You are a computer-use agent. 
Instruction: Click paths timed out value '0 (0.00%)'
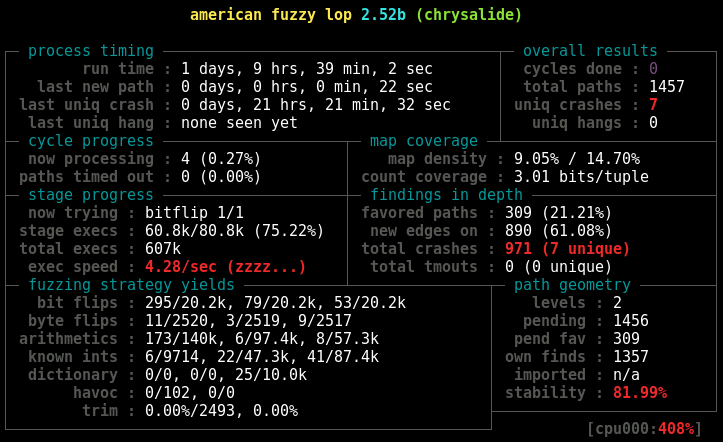point(221,177)
